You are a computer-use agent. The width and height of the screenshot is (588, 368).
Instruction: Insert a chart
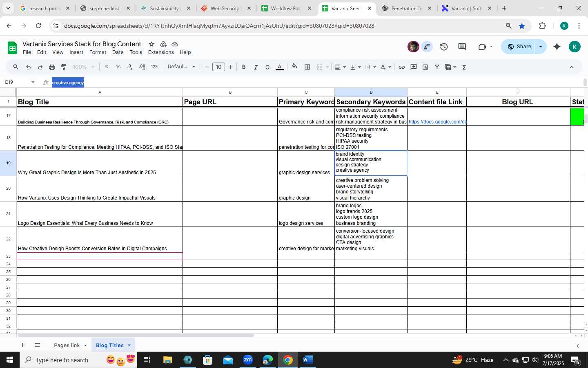click(x=425, y=67)
